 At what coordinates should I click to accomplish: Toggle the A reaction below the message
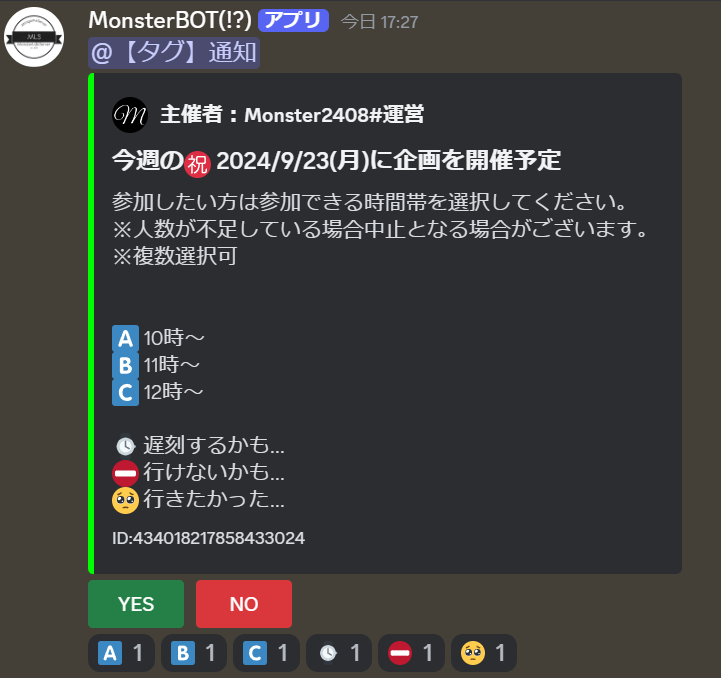pyautogui.click(x=121, y=653)
